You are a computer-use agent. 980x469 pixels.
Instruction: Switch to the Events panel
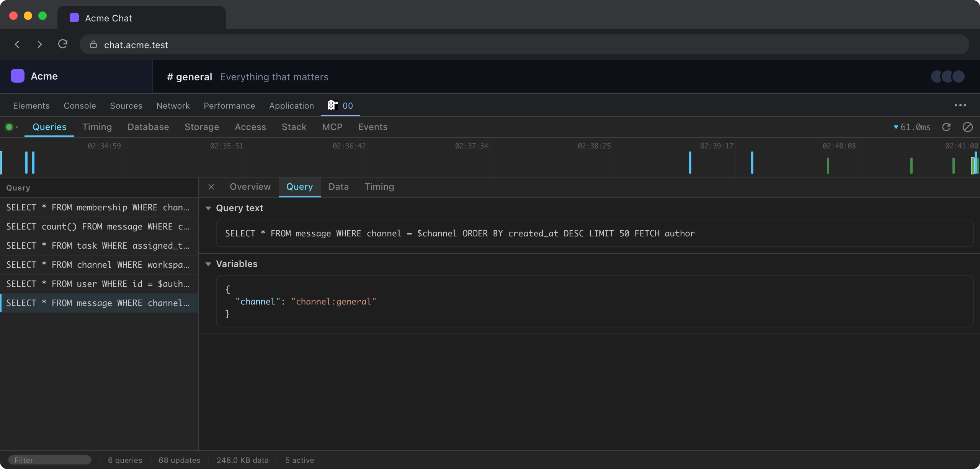click(372, 127)
